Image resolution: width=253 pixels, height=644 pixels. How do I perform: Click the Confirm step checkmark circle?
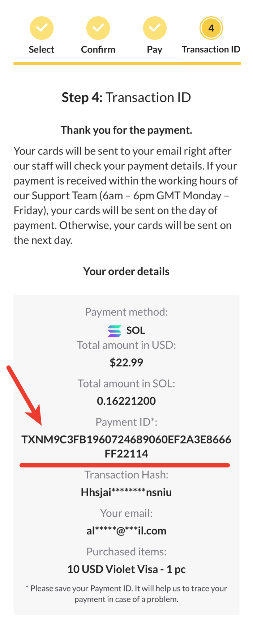(98, 28)
